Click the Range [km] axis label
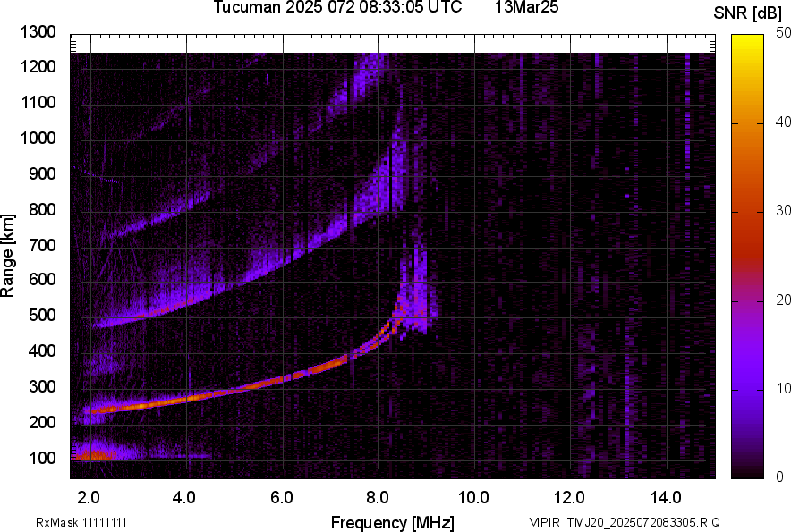This screenshot has width=791, height=532. tap(7, 256)
